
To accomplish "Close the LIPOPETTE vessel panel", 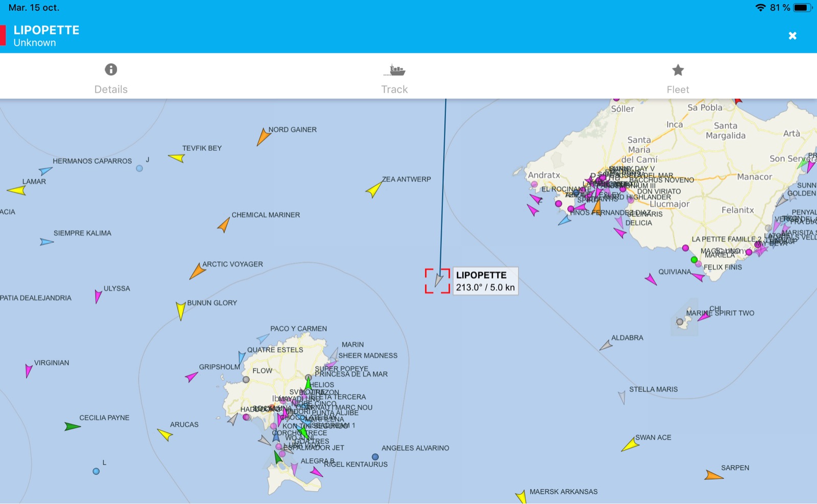I will pyautogui.click(x=792, y=36).
